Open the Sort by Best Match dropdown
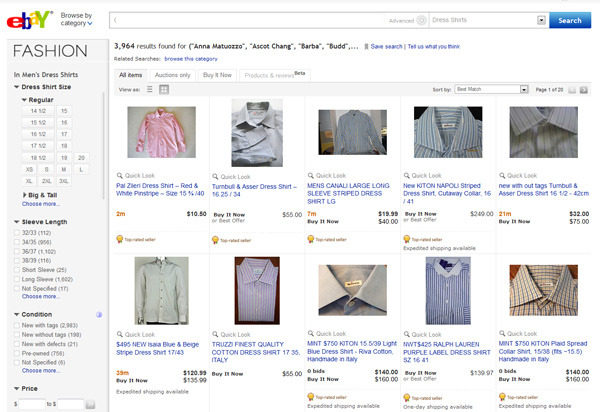The height and width of the screenshot is (412, 600). (491, 89)
